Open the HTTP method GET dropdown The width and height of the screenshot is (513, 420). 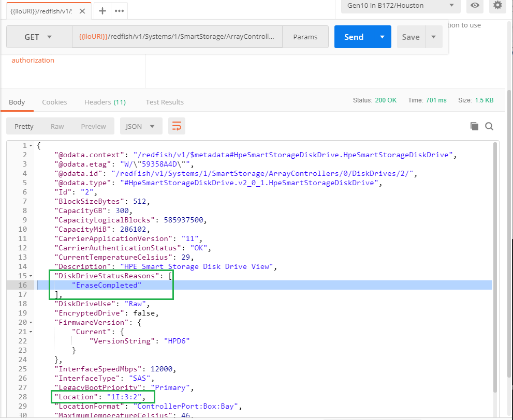(x=39, y=37)
